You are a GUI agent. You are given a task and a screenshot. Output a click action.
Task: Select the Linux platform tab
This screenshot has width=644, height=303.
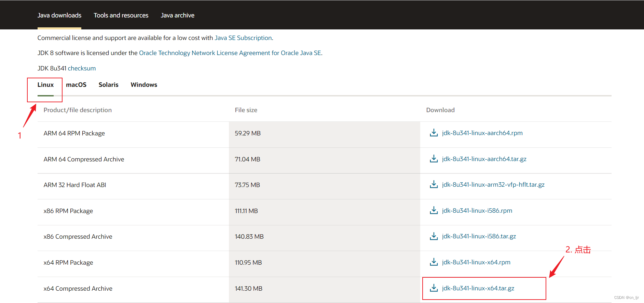coord(45,85)
